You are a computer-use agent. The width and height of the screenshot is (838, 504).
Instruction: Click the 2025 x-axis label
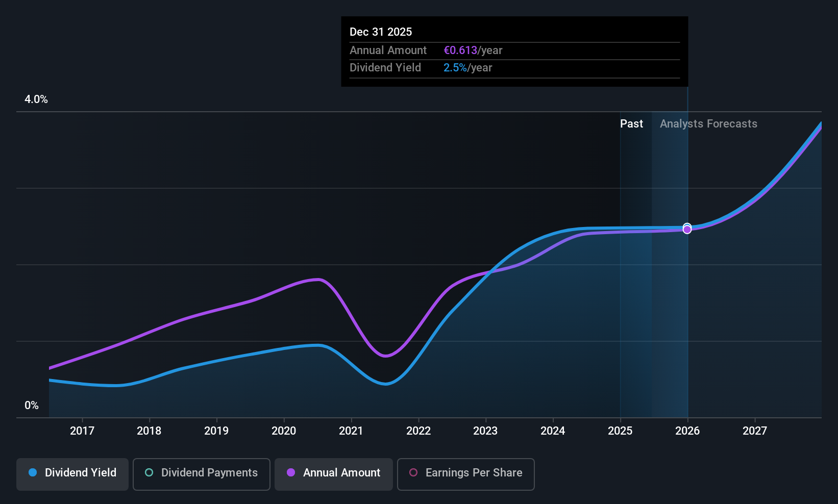(620, 431)
